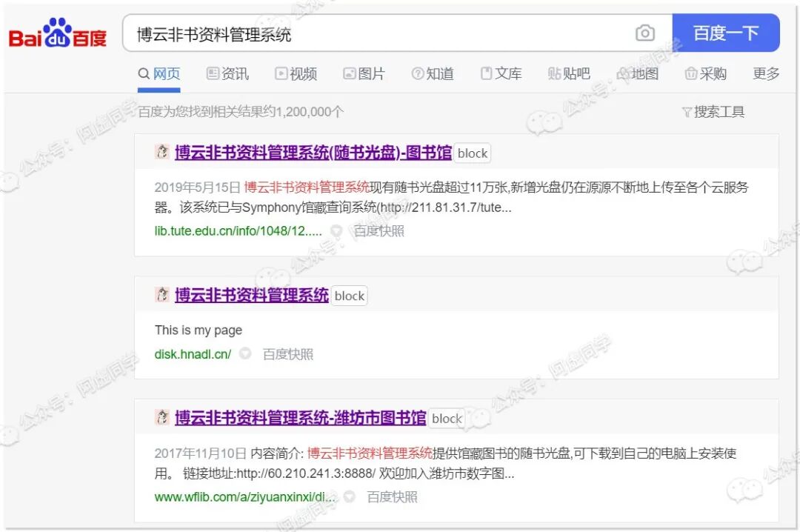Switch to the 资讯 tab

click(x=227, y=74)
